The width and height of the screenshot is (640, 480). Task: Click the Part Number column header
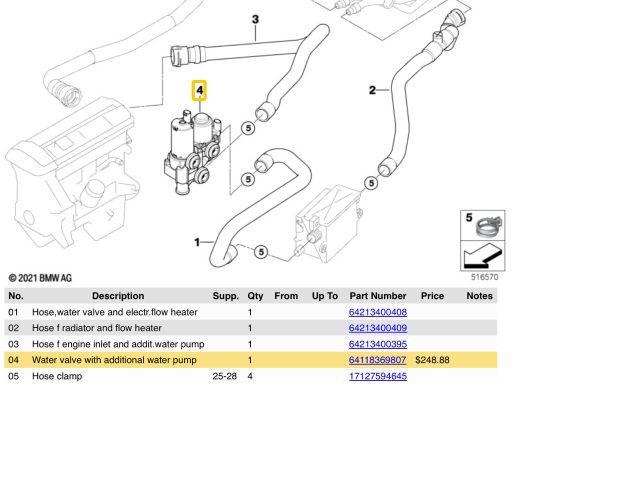pos(378,296)
